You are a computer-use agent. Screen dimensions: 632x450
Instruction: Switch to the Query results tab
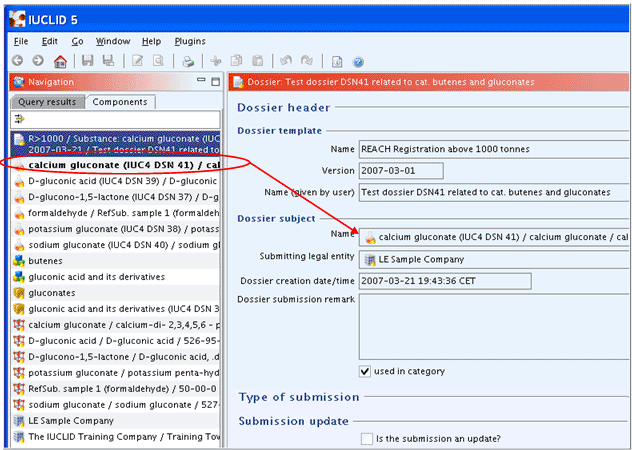coord(47,102)
